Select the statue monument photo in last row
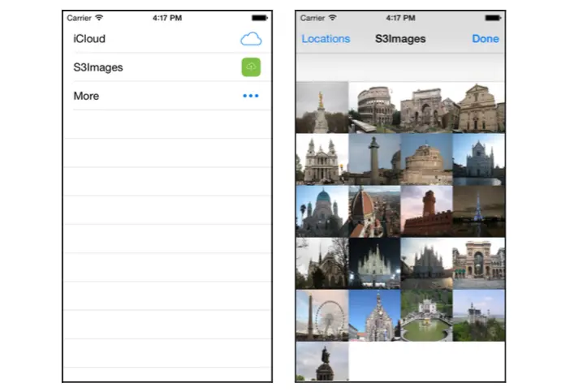Viewport: 561px width, 392px height. pos(322,361)
